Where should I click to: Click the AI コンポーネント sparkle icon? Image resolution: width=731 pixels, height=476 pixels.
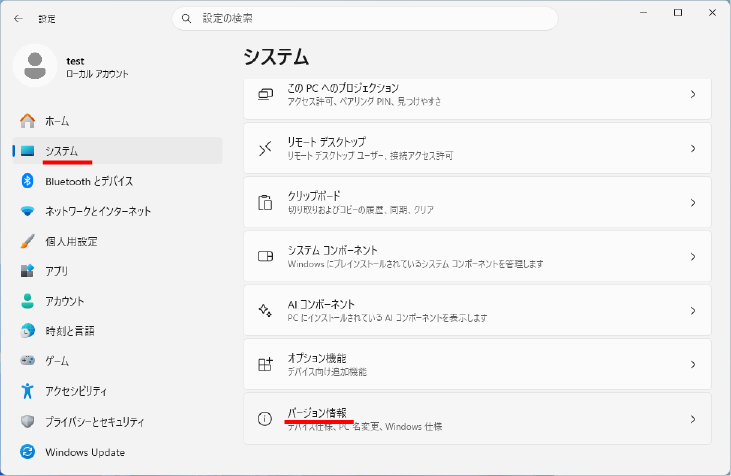[265, 310]
